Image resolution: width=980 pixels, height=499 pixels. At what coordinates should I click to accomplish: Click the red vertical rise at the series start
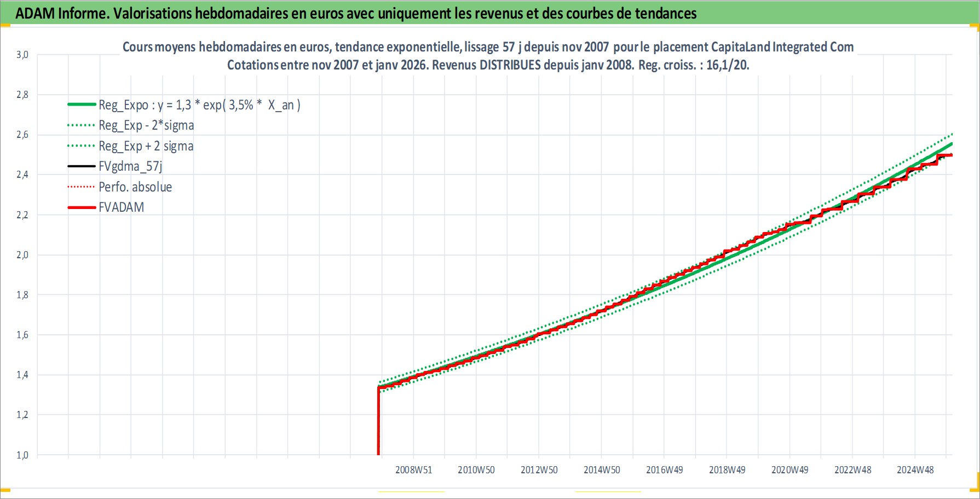[x=378, y=421]
